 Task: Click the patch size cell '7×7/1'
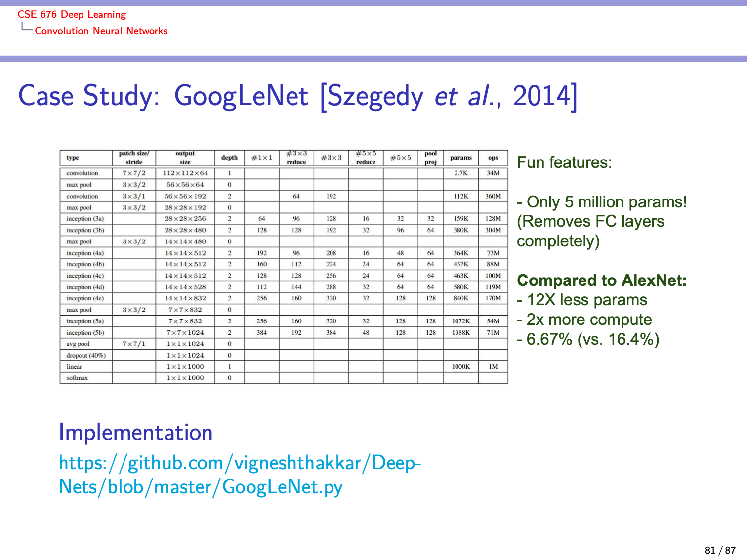(134, 344)
